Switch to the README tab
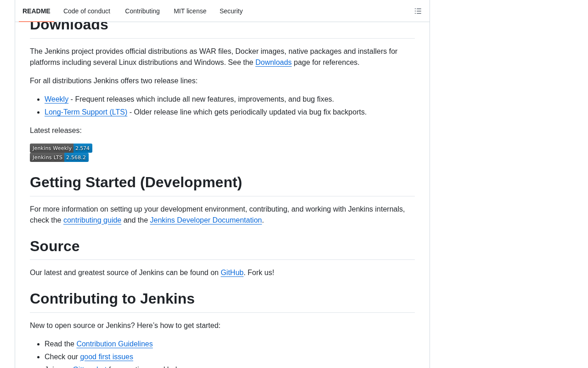This screenshot has height=368, width=588. click(36, 11)
